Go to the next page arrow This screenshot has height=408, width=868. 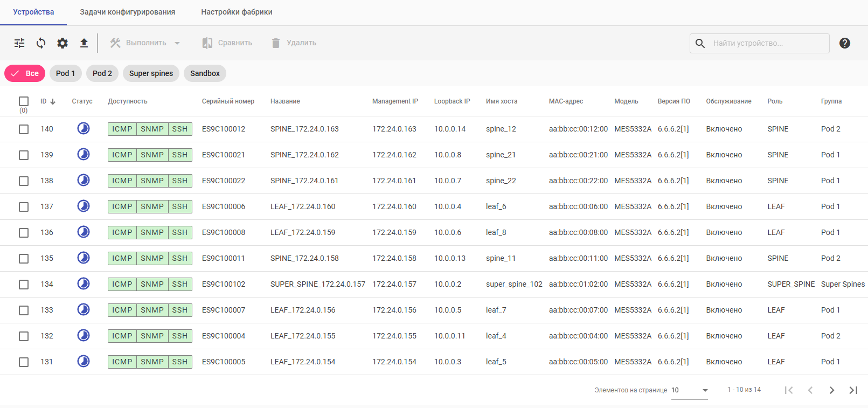(831, 390)
